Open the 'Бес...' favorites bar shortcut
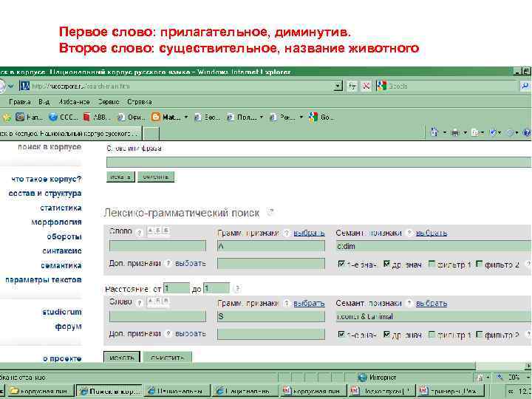The height and width of the screenshot is (399, 532). [x=207, y=117]
